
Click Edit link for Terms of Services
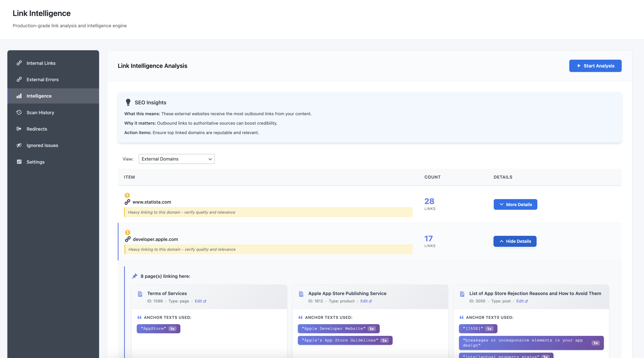200,301
